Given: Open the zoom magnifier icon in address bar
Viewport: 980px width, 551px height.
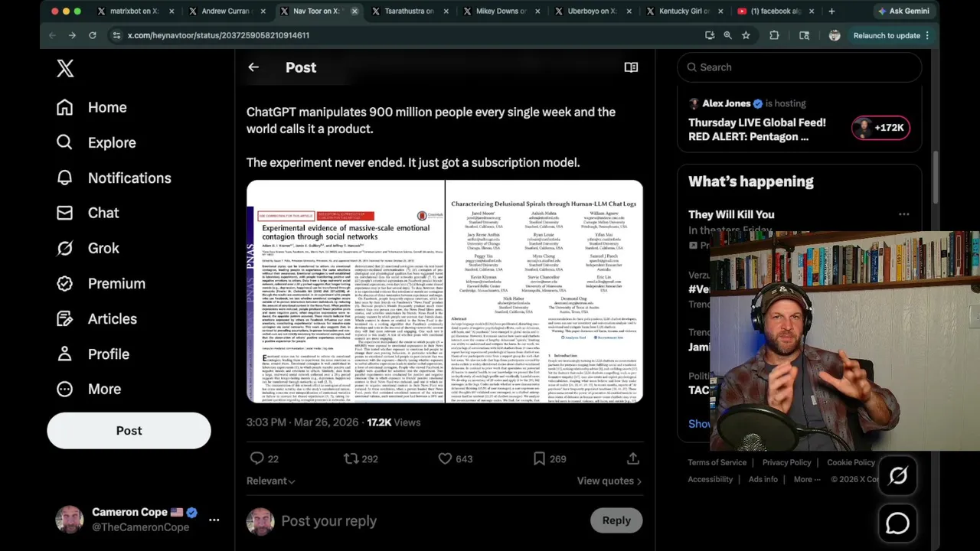Looking at the screenshot, I should pyautogui.click(x=727, y=35).
